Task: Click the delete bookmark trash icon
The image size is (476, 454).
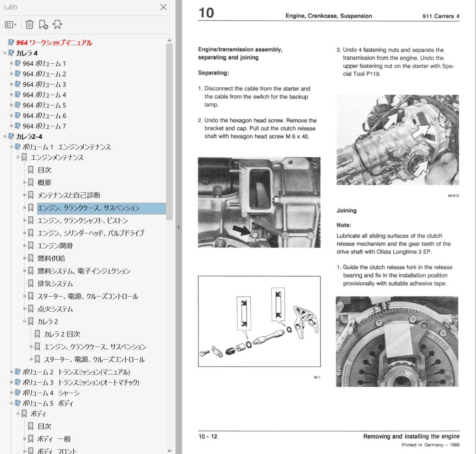Action: click(x=29, y=25)
